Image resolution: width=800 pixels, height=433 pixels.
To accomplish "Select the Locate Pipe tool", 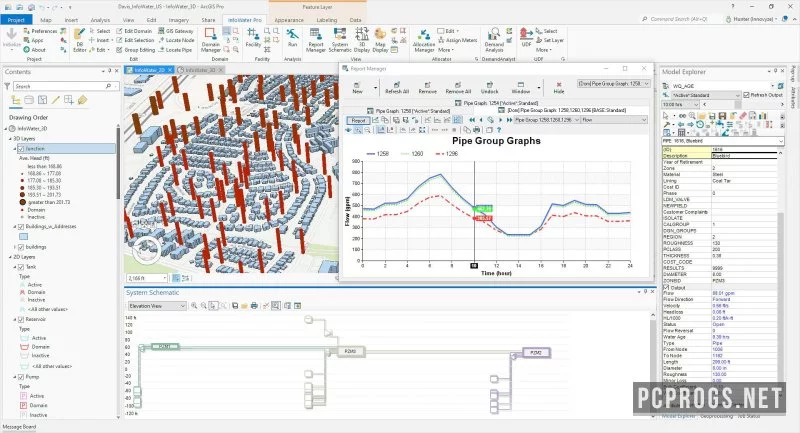I will click(175, 50).
